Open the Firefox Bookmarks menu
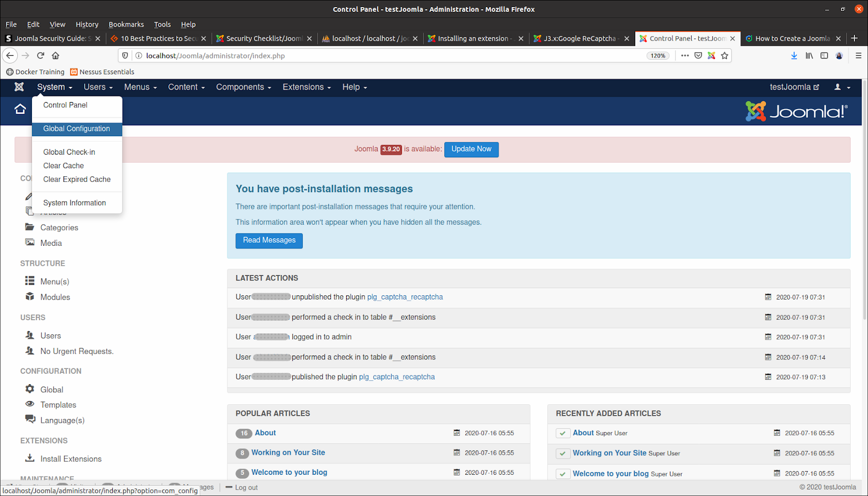 (126, 24)
